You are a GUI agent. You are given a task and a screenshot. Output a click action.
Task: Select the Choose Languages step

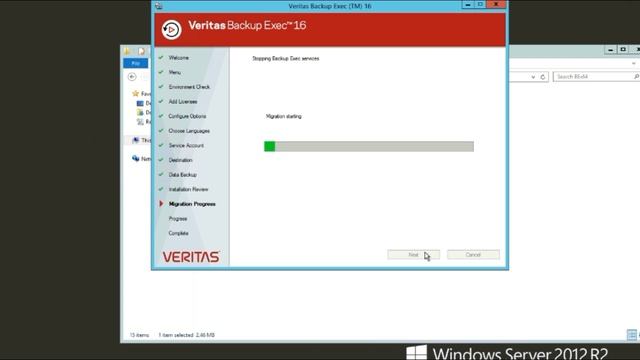[x=189, y=131]
